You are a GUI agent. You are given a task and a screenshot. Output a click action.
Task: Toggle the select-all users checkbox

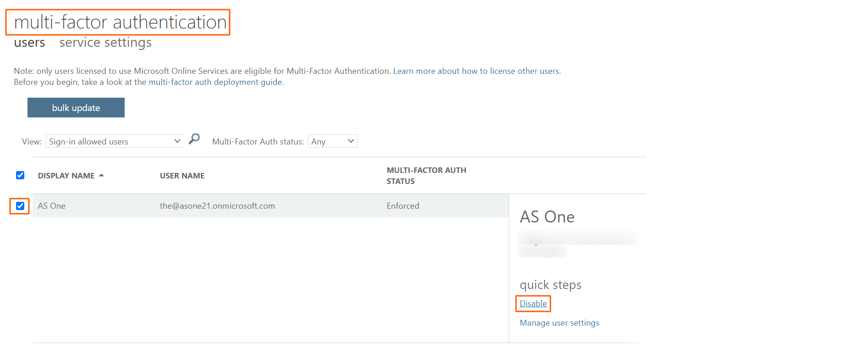[20, 175]
